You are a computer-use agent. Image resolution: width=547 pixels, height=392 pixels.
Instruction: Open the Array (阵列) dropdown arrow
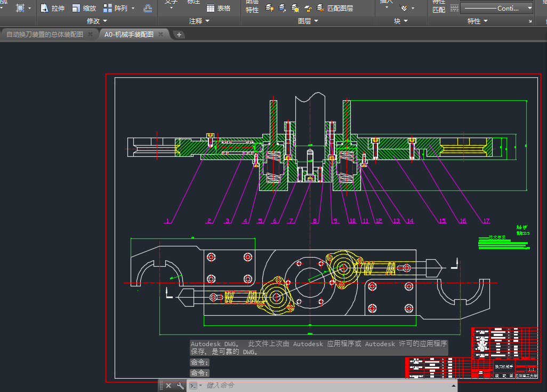click(x=133, y=9)
